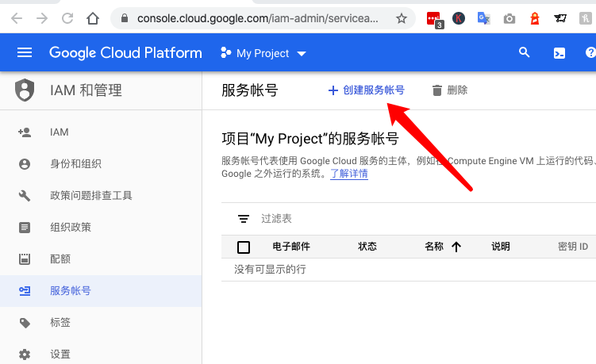This screenshot has height=364, width=596.
Task: Open the browser home page icon
Action: [x=93, y=18]
